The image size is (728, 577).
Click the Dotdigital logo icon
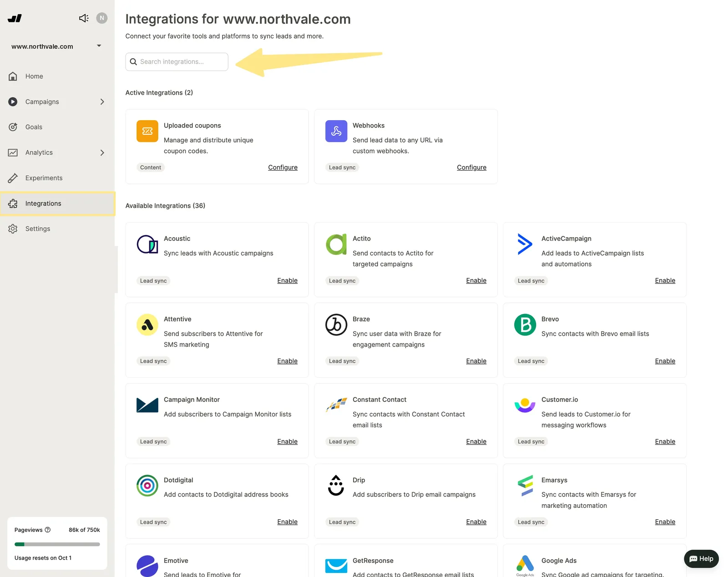click(x=147, y=486)
